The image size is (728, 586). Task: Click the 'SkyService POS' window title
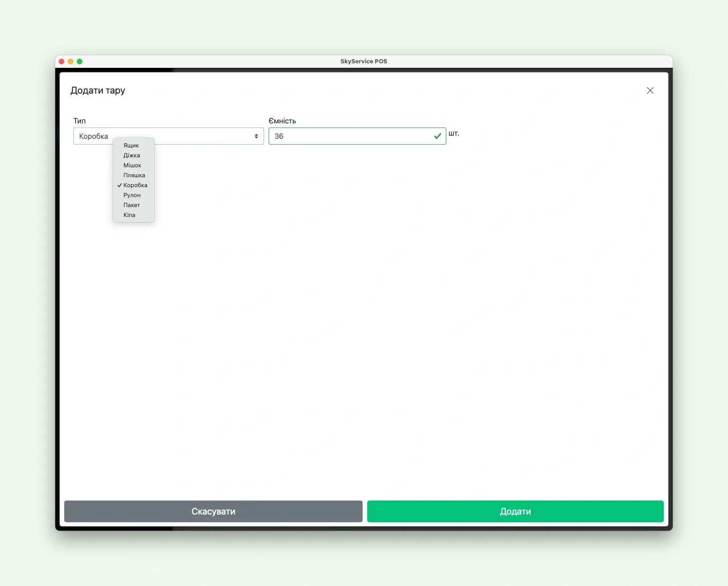(364, 61)
